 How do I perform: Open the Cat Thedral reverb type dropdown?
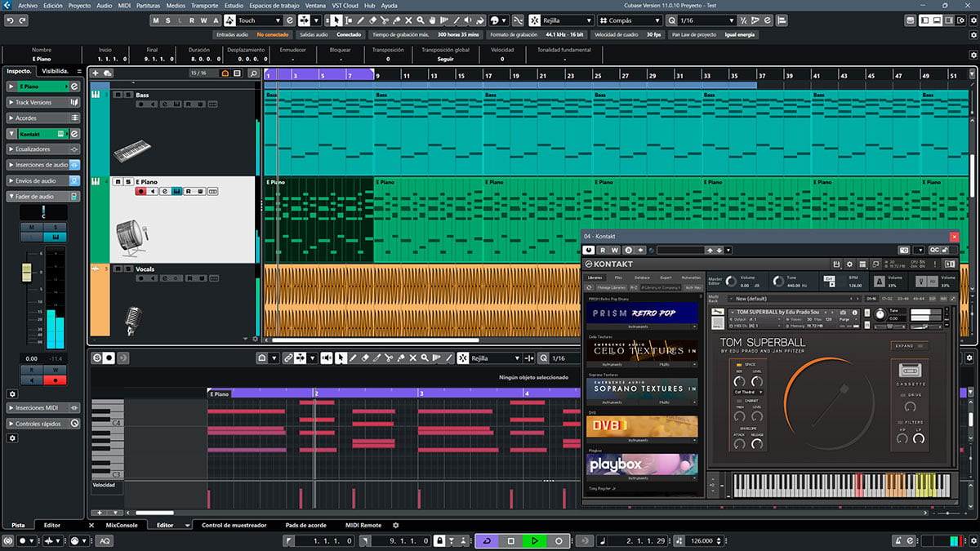749,392
